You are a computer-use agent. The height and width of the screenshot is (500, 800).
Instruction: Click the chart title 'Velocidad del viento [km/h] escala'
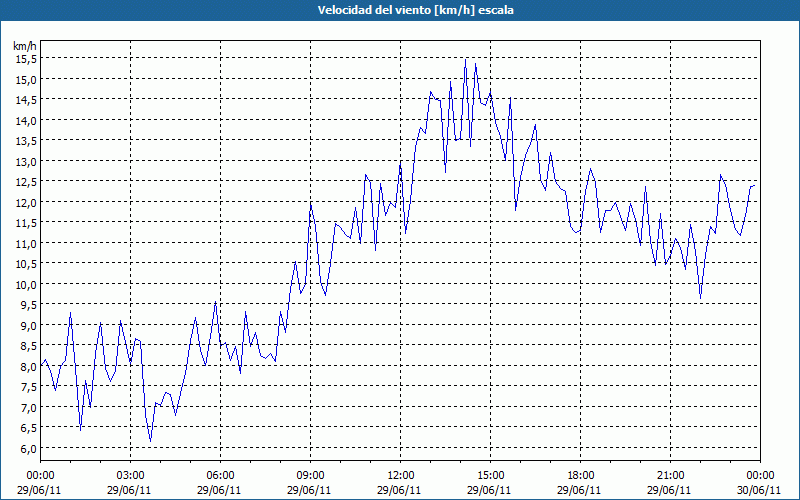click(x=415, y=10)
